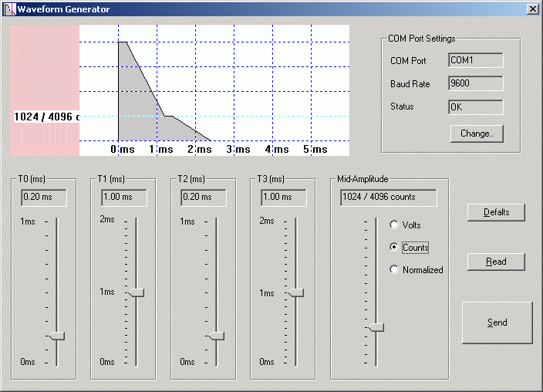Click the COM Port Settings group label
The image size is (543, 392).
(x=421, y=39)
